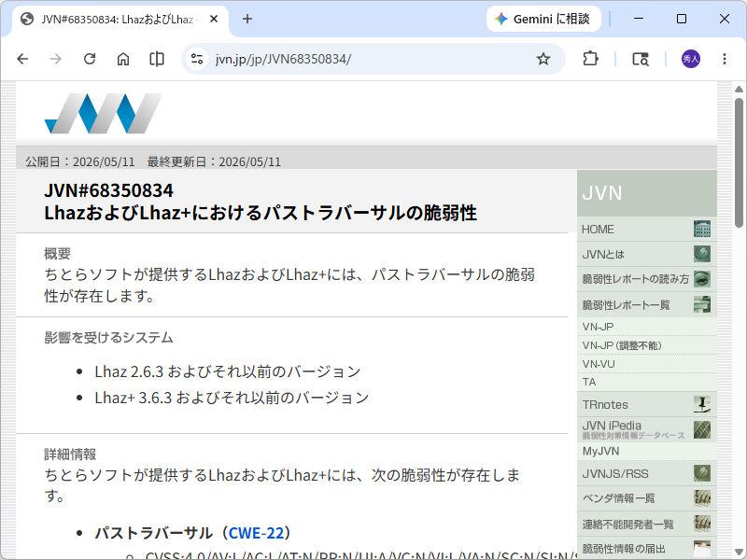Screen dimensions: 747x560
Task: Open the tab search icon in toolbar
Action: 641,59
